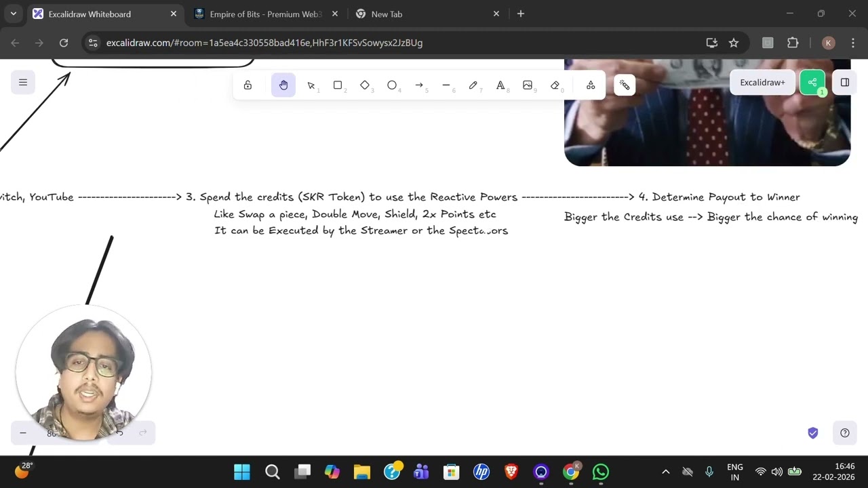The height and width of the screenshot is (488, 868).
Task: Go back to the previous page
Action: click(15, 43)
